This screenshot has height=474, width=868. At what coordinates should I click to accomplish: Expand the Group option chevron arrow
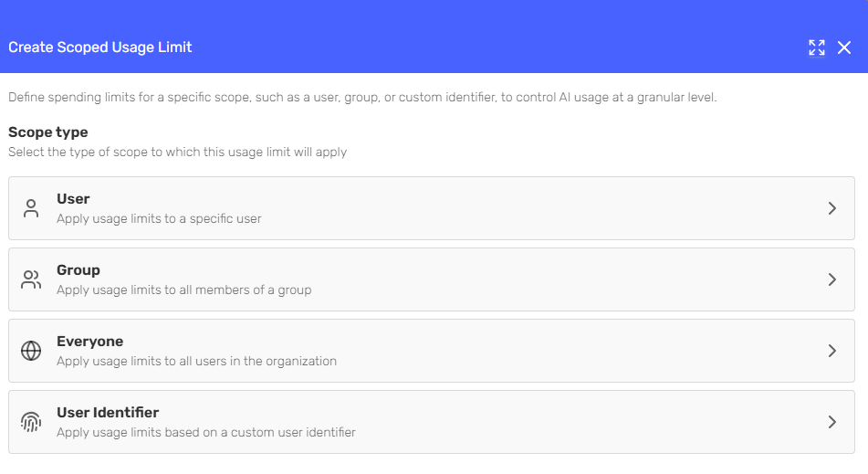click(831, 279)
